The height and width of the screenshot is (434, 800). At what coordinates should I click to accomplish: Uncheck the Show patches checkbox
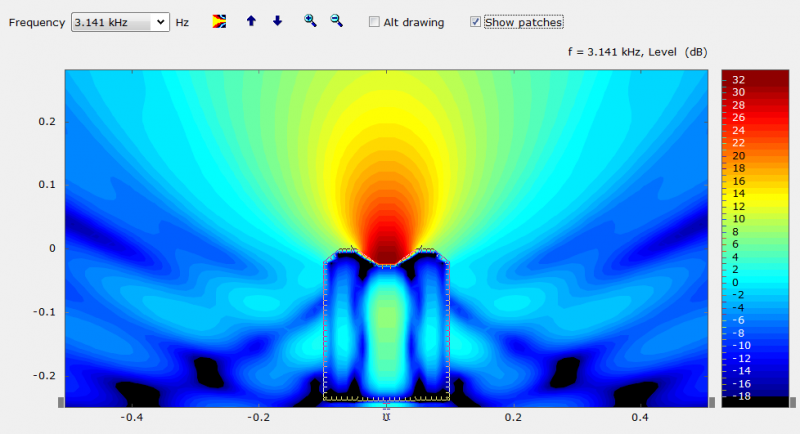476,22
